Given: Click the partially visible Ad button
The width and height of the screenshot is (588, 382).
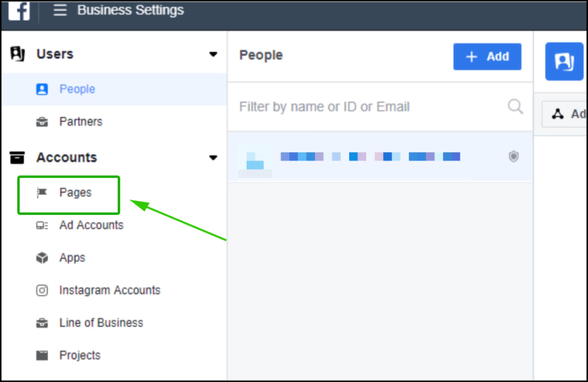Looking at the screenshot, I should [565, 114].
